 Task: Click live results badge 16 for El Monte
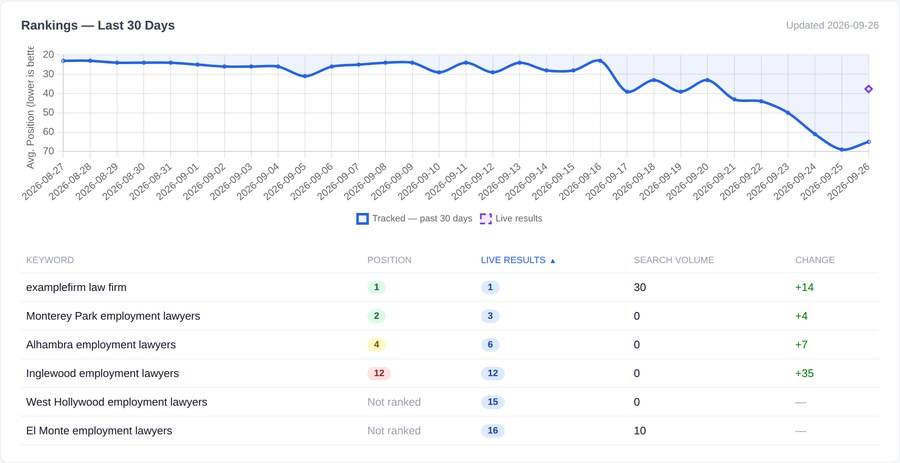pos(492,431)
